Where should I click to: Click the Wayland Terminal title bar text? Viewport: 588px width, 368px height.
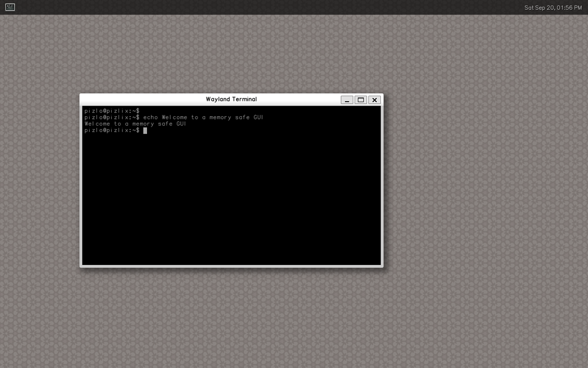[x=231, y=99]
